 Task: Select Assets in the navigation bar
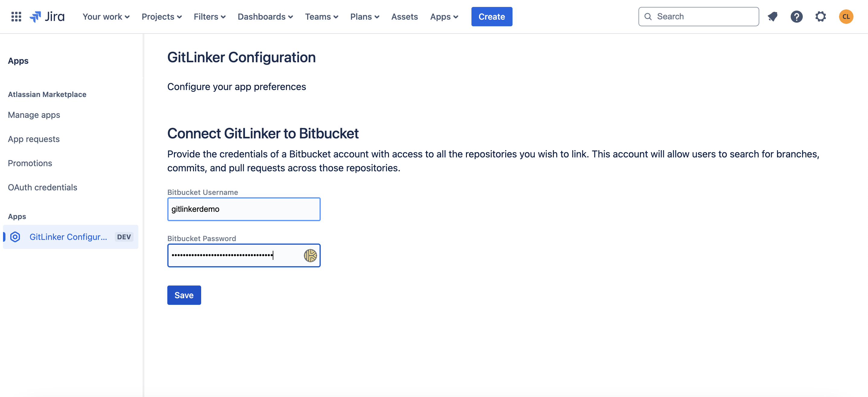(404, 17)
